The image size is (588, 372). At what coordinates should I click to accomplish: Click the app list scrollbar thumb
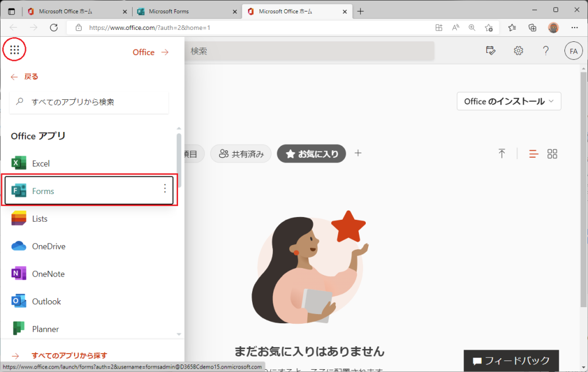pyautogui.click(x=179, y=160)
